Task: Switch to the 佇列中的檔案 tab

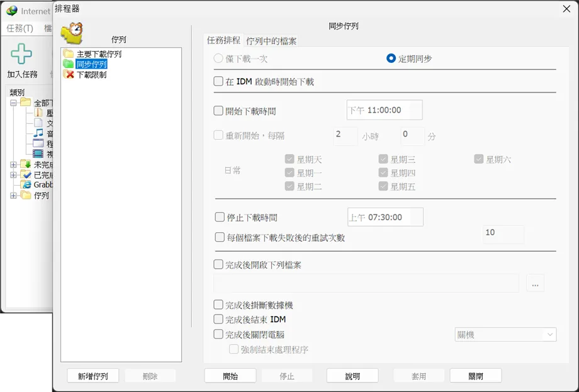Action: 271,41
